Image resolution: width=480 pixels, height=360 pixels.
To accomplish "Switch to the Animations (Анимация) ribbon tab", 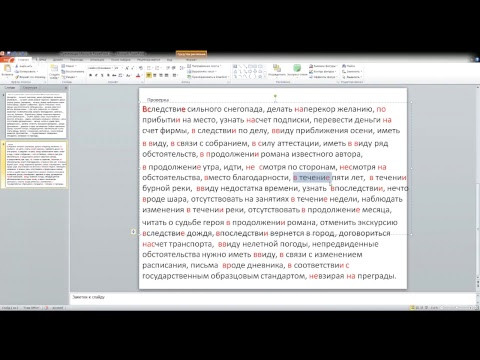I will click(97, 60).
